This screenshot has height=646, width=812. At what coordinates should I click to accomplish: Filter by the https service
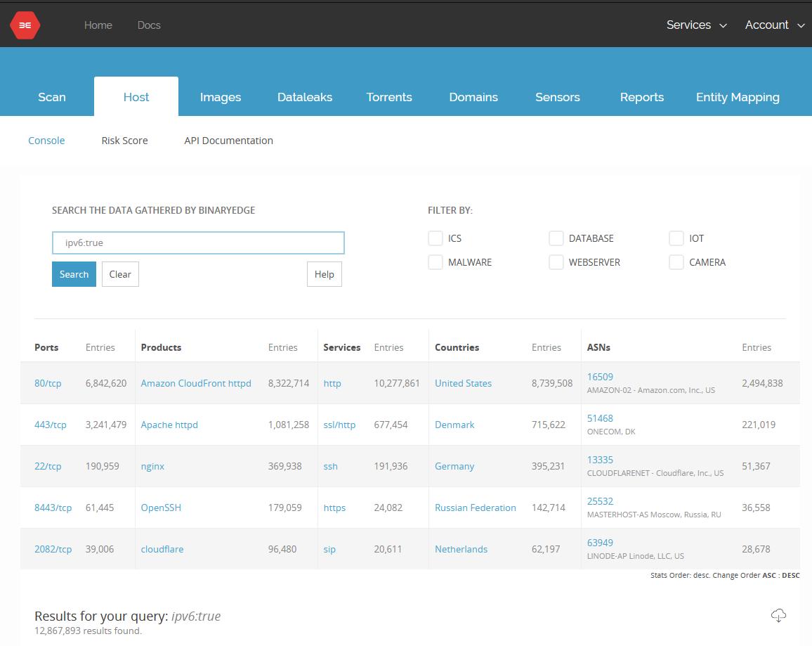pos(334,508)
